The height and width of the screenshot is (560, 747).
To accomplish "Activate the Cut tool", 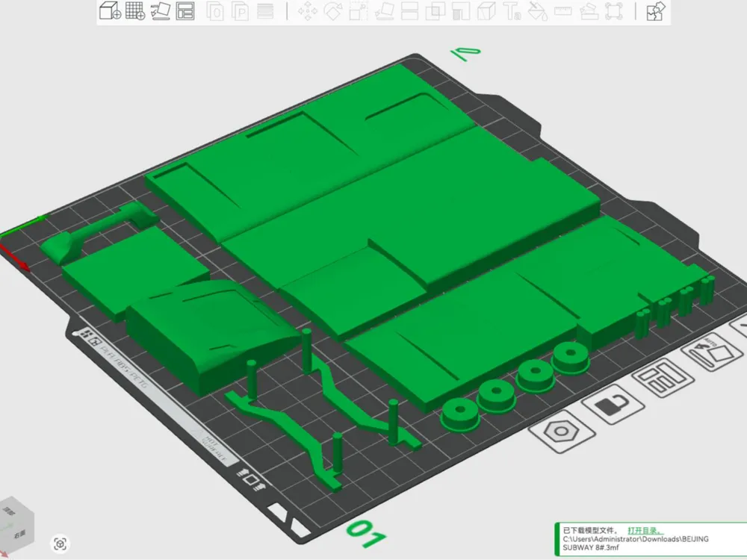I will coord(409,11).
